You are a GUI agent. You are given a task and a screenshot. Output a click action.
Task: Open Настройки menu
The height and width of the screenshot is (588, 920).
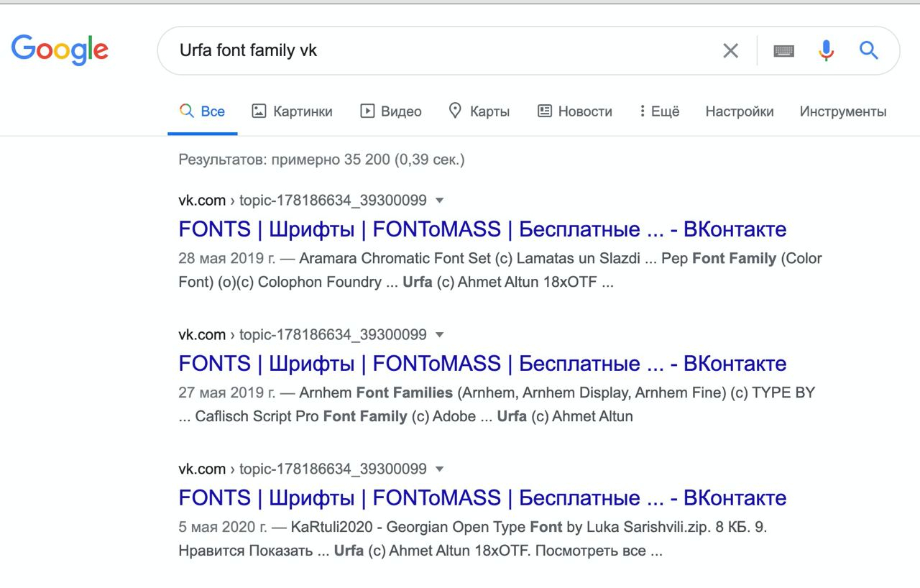click(x=740, y=111)
